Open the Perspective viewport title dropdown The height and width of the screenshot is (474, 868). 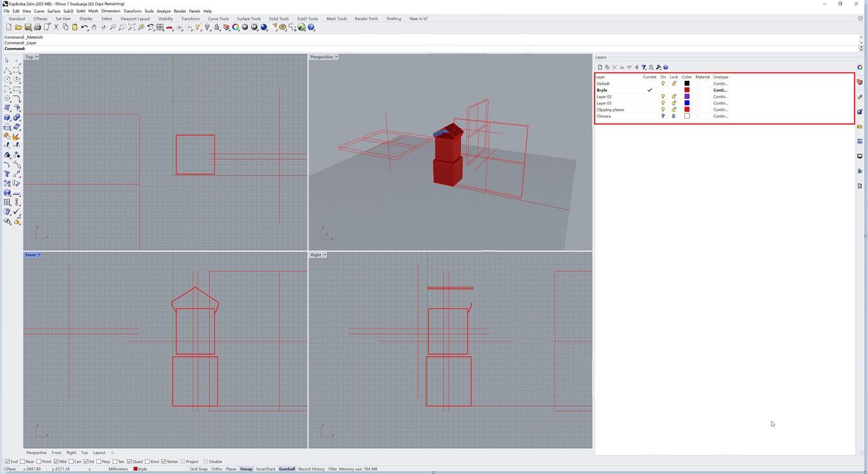(336, 57)
